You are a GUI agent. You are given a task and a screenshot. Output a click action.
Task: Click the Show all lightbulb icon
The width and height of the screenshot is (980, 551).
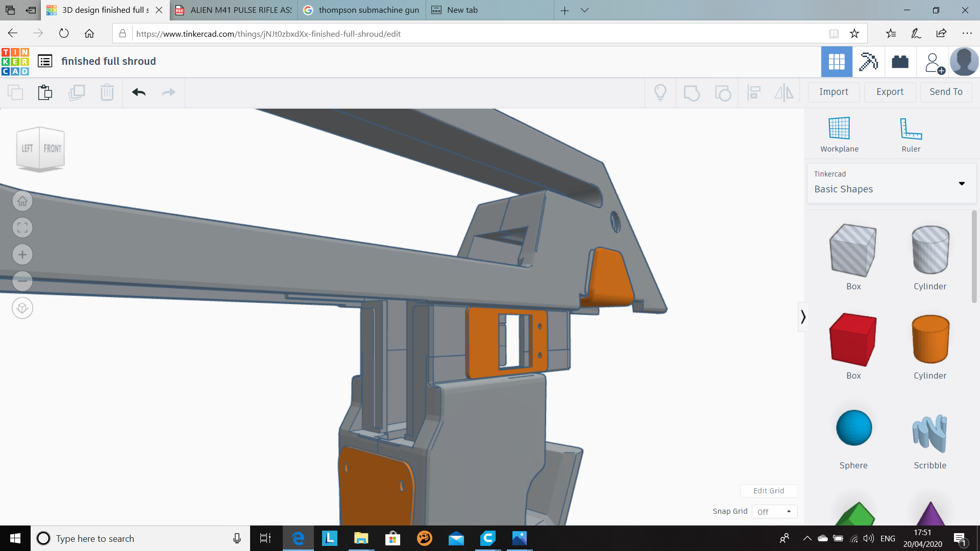point(660,92)
